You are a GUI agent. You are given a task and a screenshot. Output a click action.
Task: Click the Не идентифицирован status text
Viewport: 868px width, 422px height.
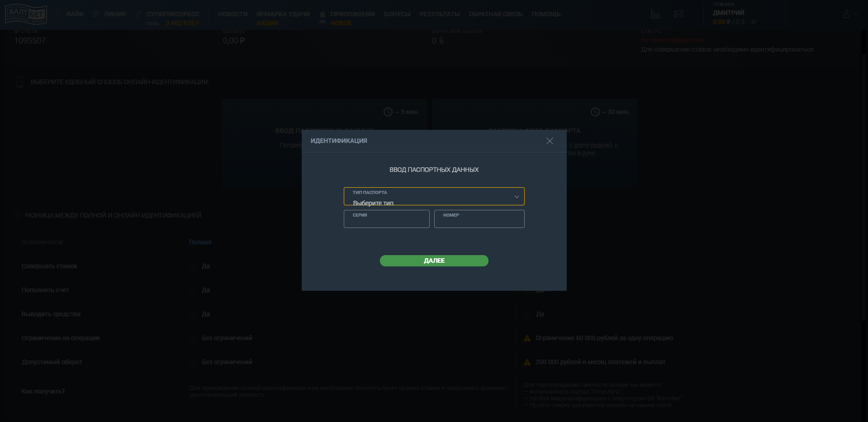point(673,40)
